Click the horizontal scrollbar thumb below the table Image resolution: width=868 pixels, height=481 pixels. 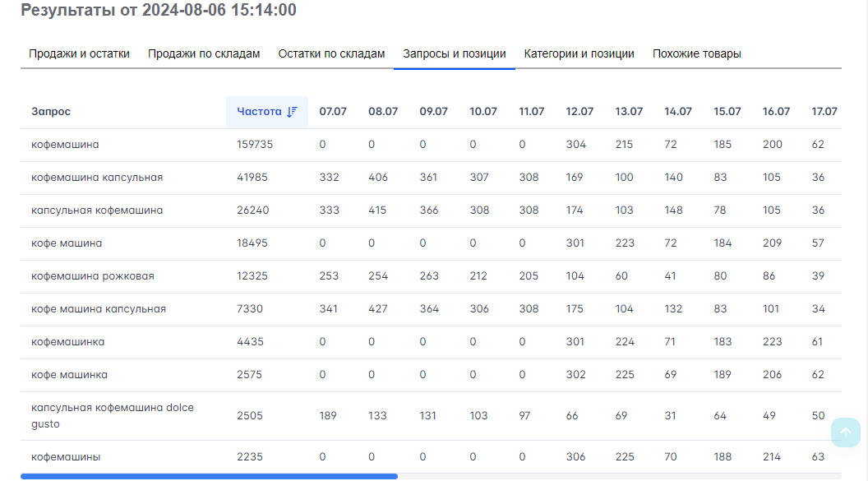click(210, 476)
